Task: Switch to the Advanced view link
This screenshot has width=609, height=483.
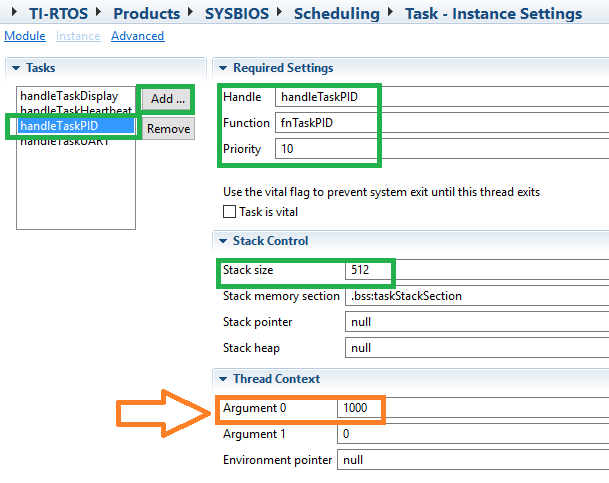Action: coord(137,36)
